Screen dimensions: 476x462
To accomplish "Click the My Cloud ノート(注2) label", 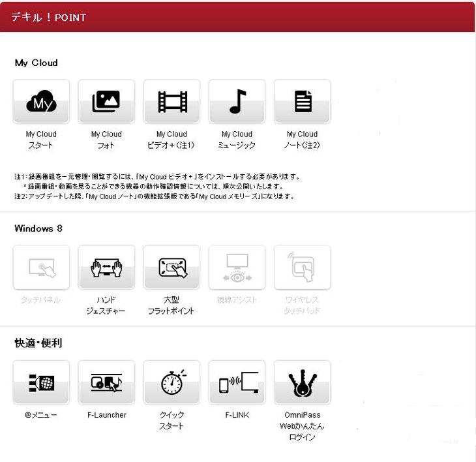I will (302, 140).
